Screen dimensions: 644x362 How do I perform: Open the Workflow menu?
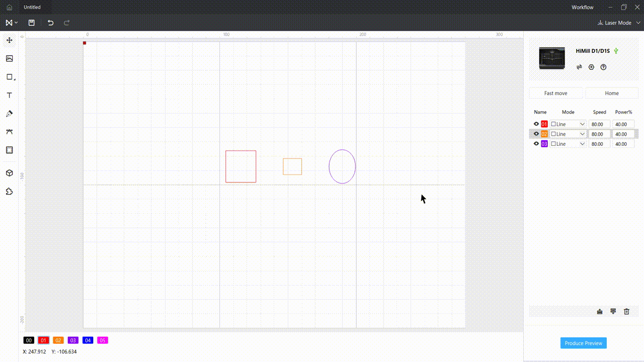[x=582, y=8]
